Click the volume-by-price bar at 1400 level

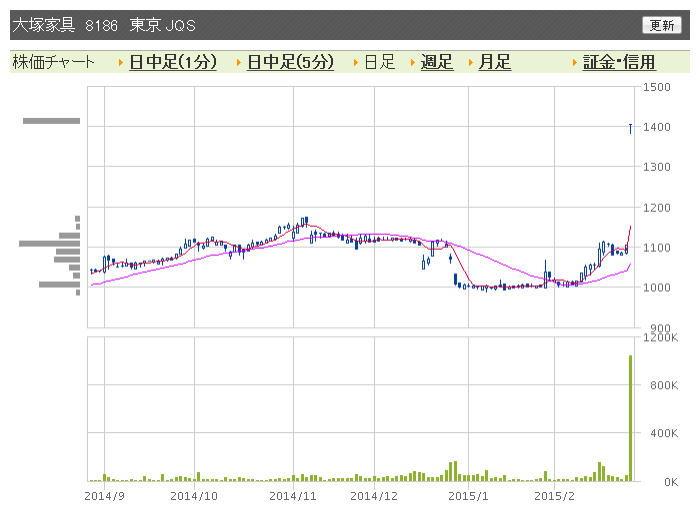51,121
